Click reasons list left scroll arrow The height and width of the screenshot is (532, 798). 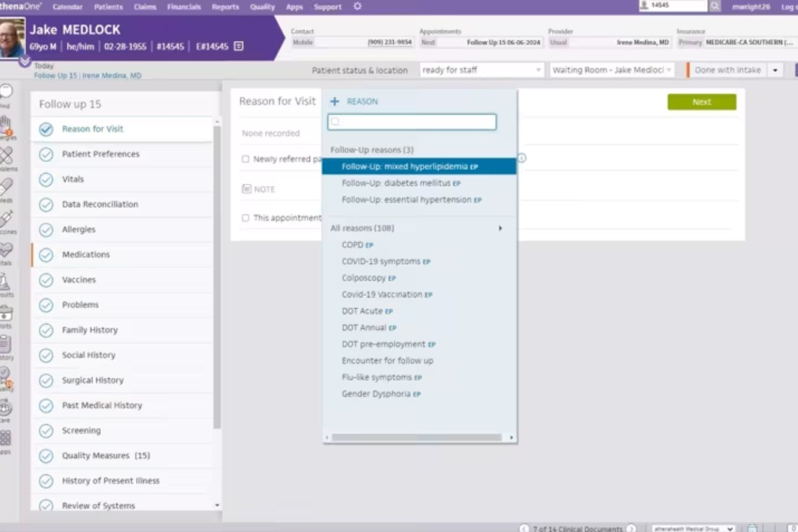tap(327, 438)
